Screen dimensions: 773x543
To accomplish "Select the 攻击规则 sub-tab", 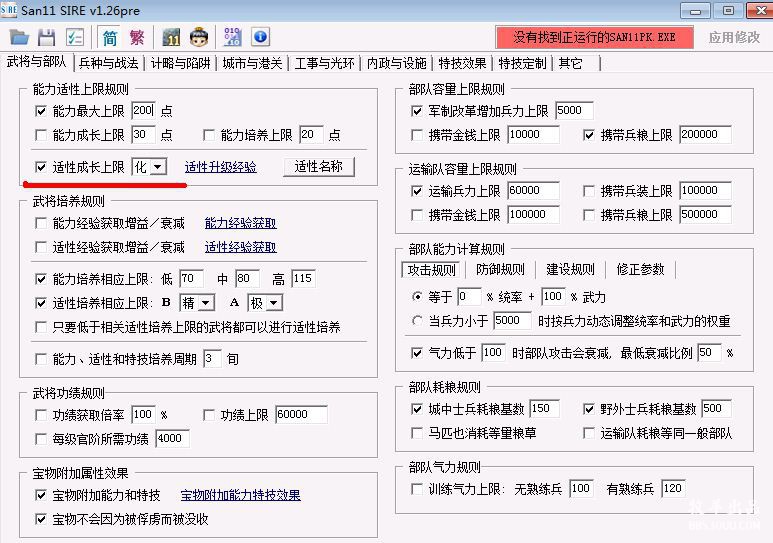I will [431, 269].
